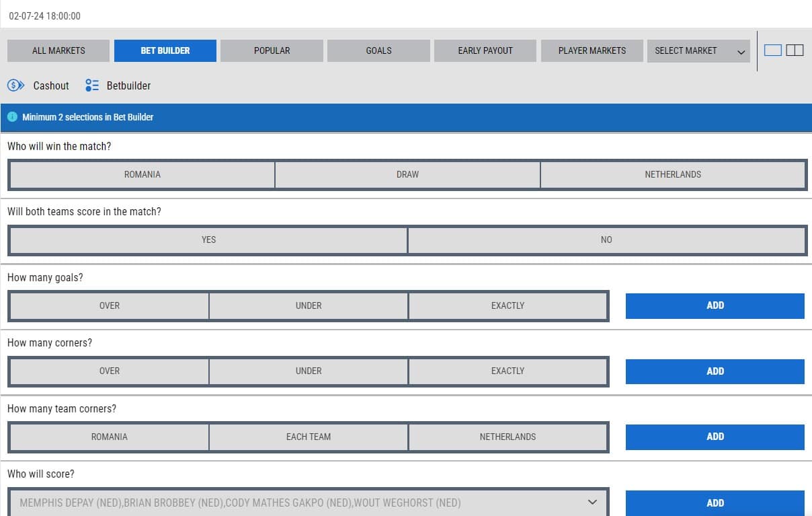Viewport: 812px width, 516px height.
Task: Add the Who will score selection
Action: [x=715, y=503]
